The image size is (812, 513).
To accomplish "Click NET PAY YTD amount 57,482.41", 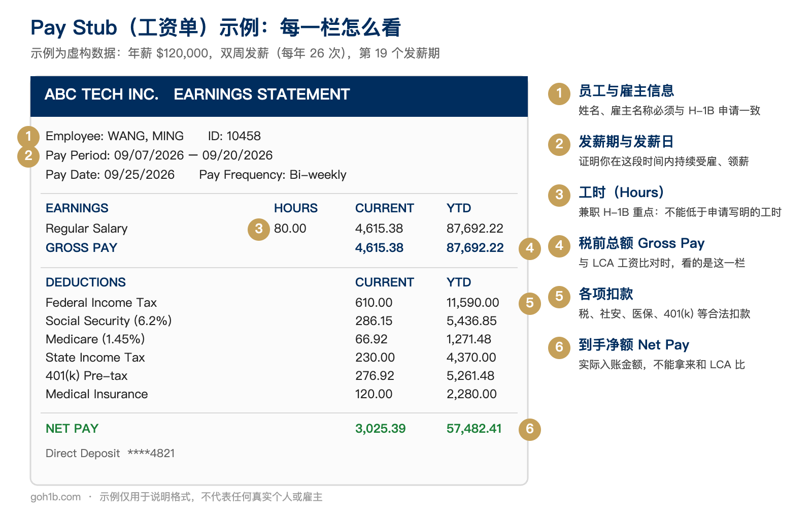I will tap(474, 429).
